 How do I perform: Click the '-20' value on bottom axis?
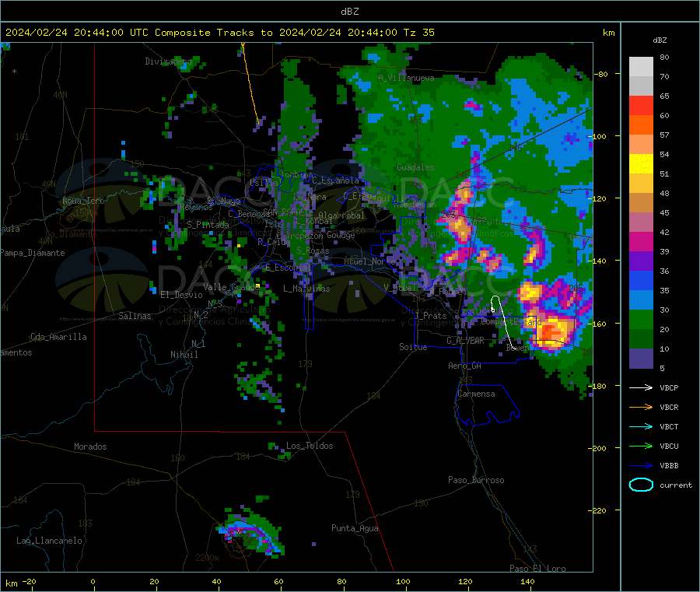click(x=29, y=581)
